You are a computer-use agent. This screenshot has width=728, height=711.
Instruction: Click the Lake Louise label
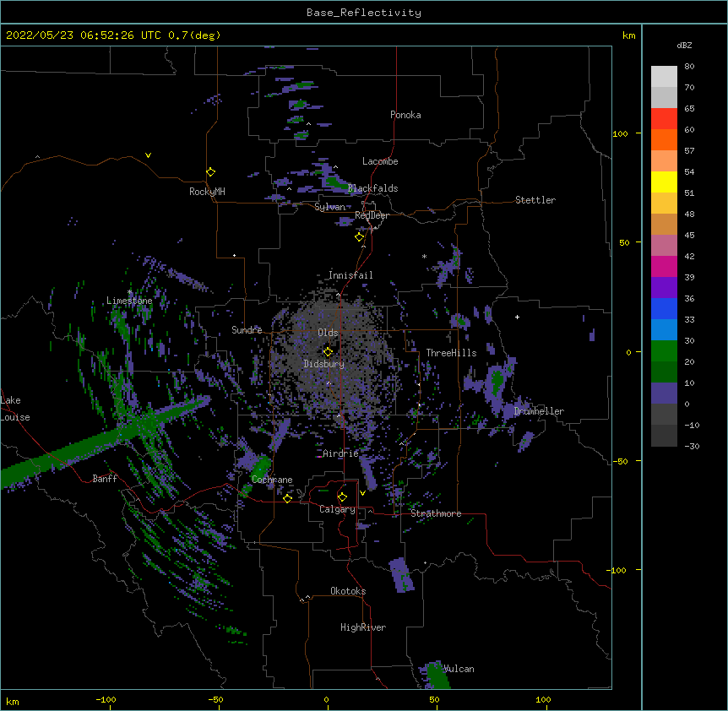pos(15,409)
